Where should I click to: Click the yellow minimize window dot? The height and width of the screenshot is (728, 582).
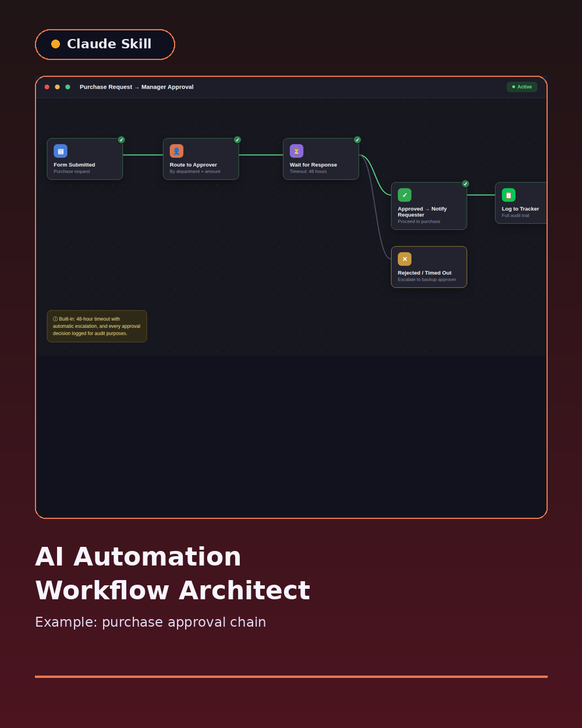pyautogui.click(x=57, y=87)
